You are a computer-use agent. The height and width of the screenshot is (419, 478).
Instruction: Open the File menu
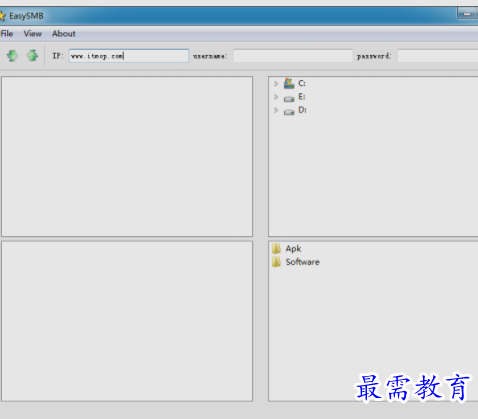coord(7,34)
